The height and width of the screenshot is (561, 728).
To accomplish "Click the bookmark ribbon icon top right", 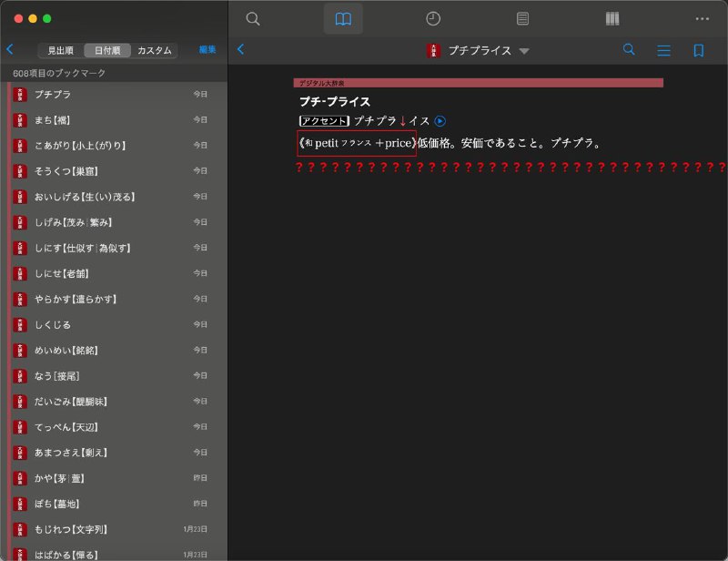I will point(697,51).
